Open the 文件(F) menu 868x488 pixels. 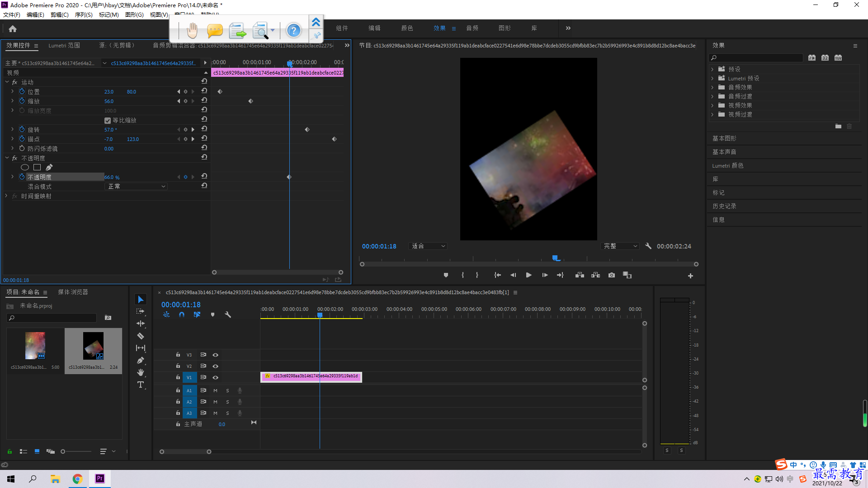(x=12, y=14)
